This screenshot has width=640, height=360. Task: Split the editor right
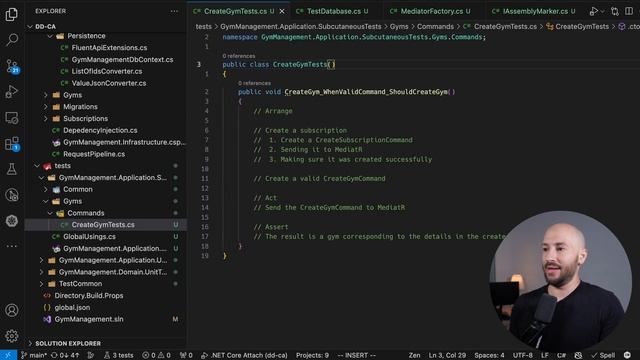[629, 11]
